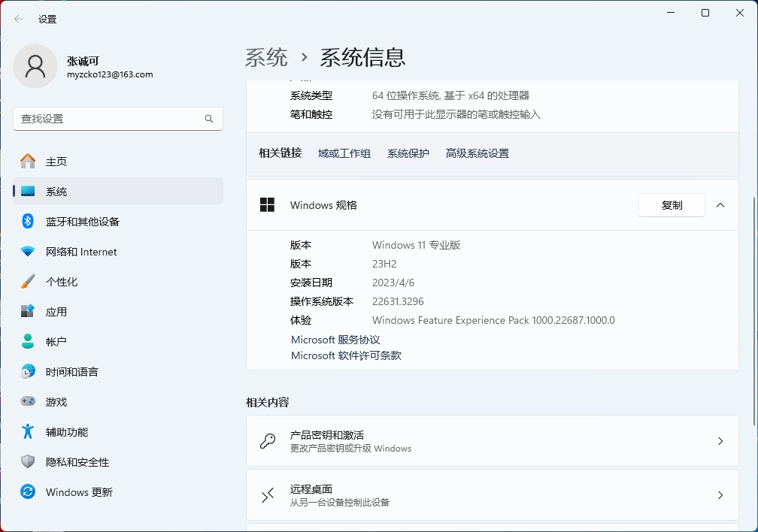This screenshot has width=758, height=532.
Task: Click the 23H2 version value
Action: [384, 264]
